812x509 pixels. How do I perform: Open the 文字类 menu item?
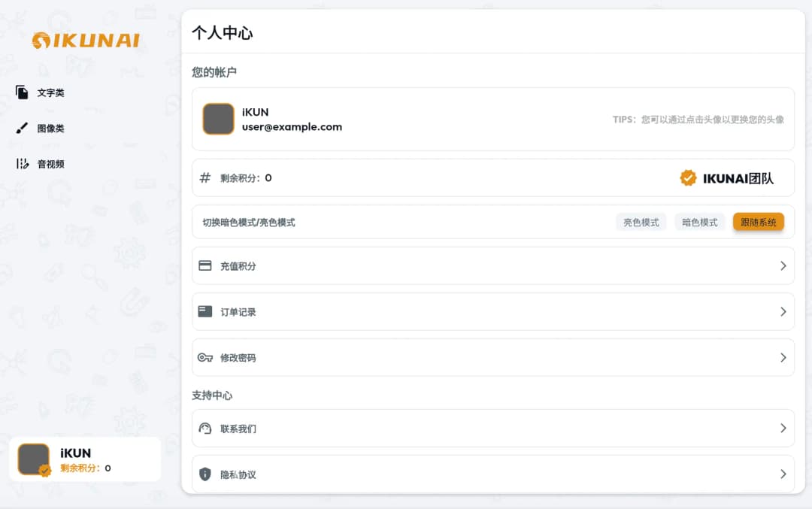[x=50, y=93]
